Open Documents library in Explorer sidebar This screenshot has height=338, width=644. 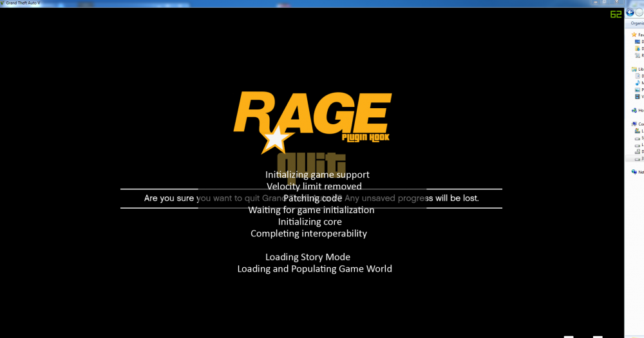click(640, 76)
